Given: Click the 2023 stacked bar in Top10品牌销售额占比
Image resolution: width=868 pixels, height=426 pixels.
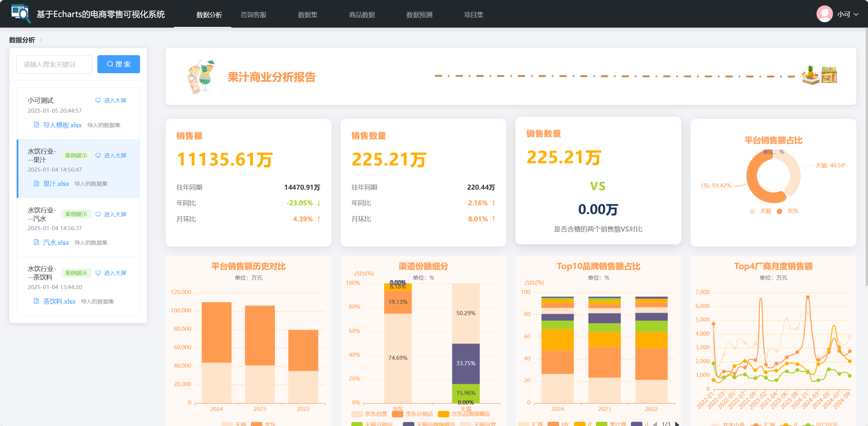Looking at the screenshot, I should [604, 350].
